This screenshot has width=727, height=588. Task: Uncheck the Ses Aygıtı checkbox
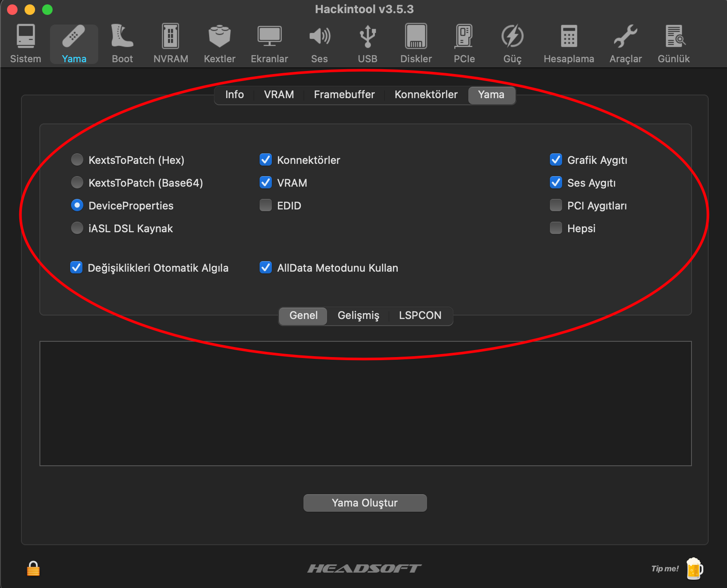556,183
